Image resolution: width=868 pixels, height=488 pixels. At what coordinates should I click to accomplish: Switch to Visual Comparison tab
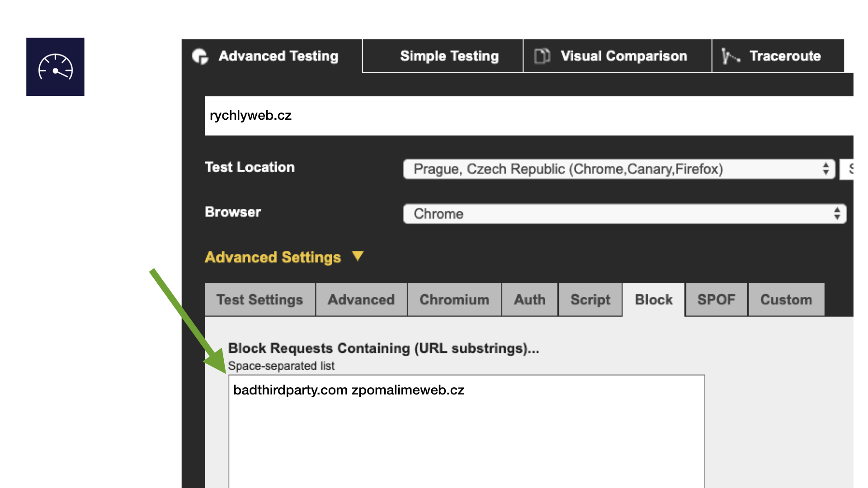pyautogui.click(x=623, y=56)
